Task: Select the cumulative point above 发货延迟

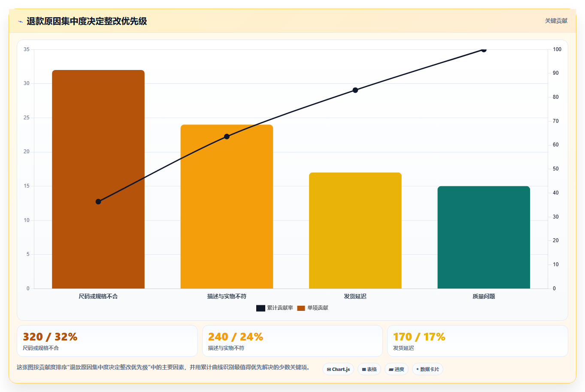Action: (355, 90)
